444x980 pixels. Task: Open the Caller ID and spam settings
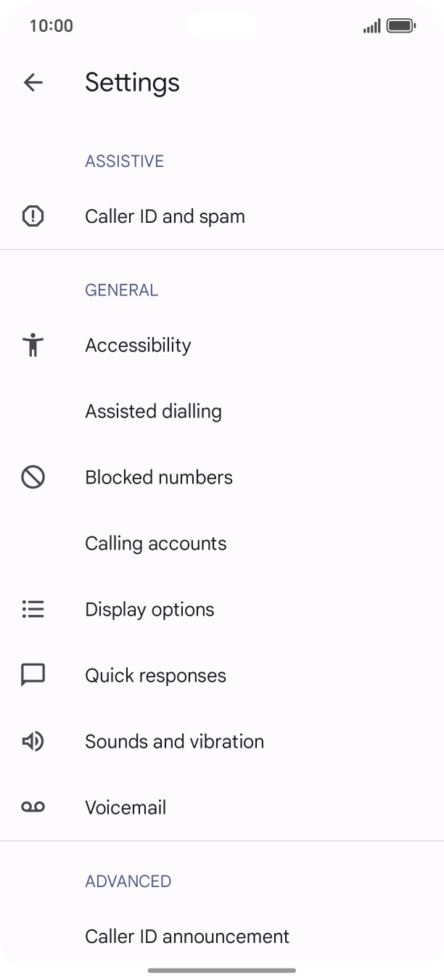coord(165,216)
